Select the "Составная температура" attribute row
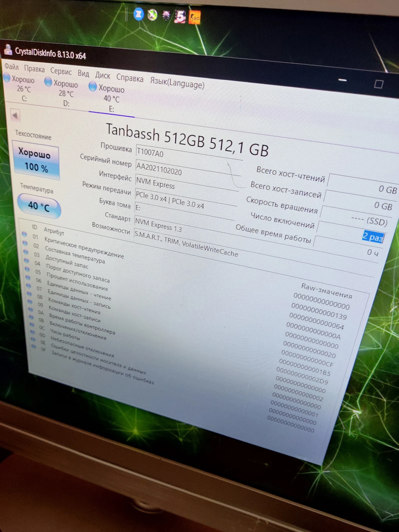Screen dimensions: 399x532 pyautogui.click(x=75, y=254)
